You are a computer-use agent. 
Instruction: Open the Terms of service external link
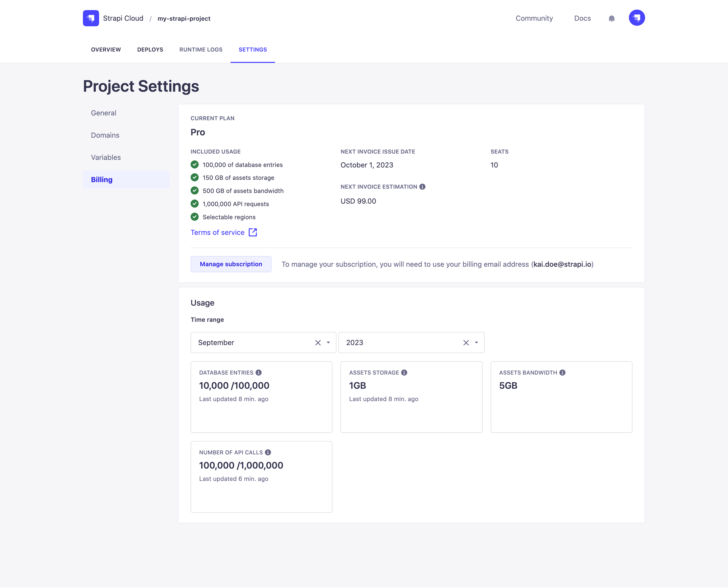(224, 232)
